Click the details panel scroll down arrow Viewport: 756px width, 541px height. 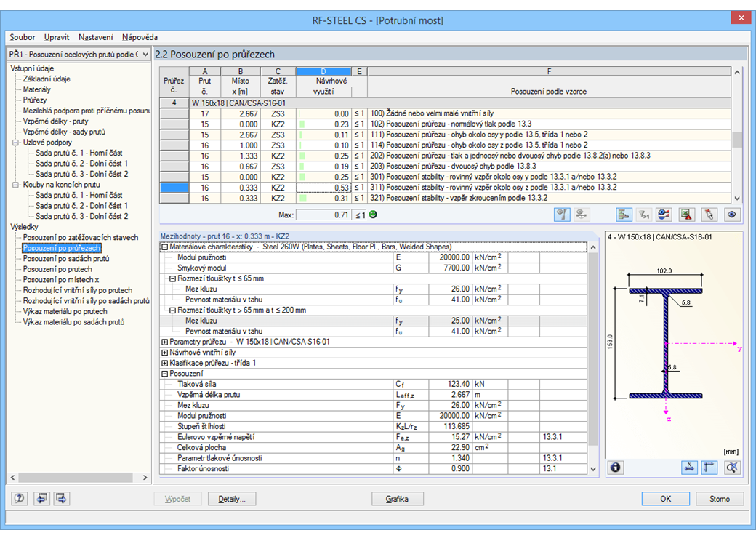coord(593,469)
